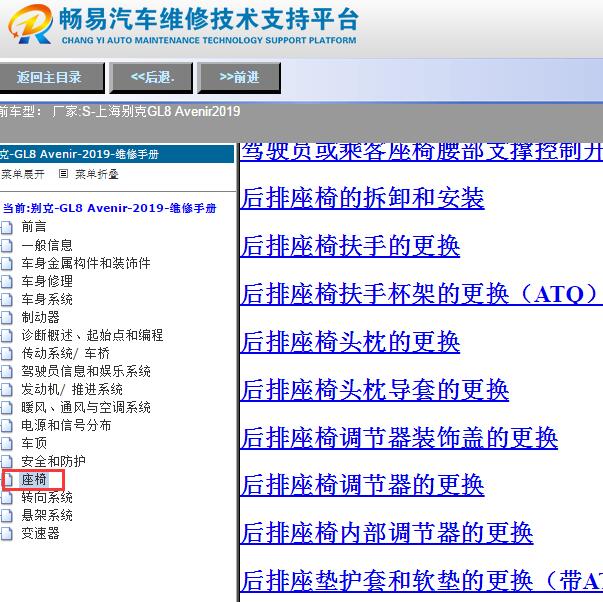
Task: Click the page icon beside 驾驶员信息和娱乐系统
Action: pos(6,372)
